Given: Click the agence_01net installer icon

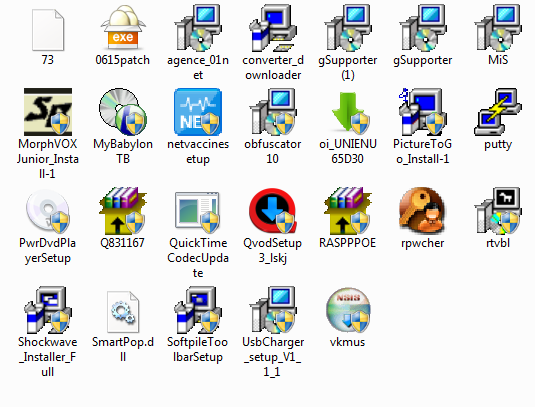Looking at the screenshot, I should click(198, 27).
